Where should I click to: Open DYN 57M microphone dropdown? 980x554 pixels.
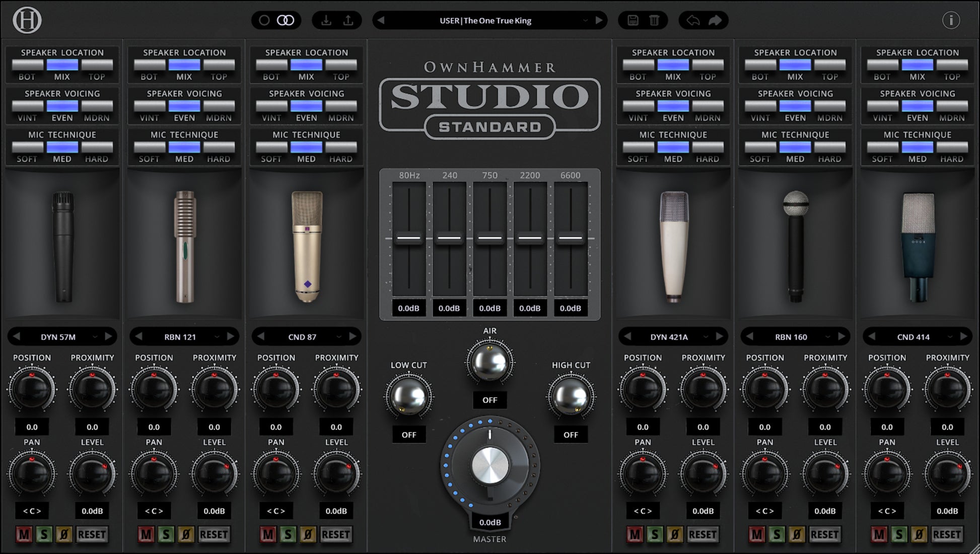(x=62, y=337)
